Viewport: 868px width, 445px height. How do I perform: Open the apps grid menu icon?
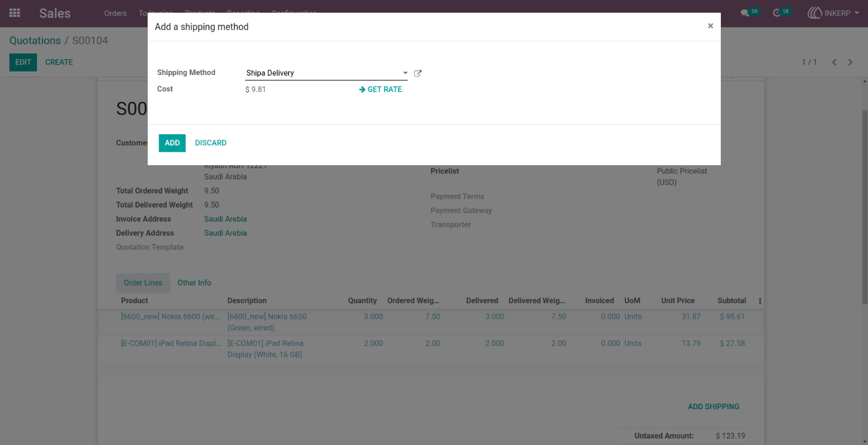click(15, 13)
